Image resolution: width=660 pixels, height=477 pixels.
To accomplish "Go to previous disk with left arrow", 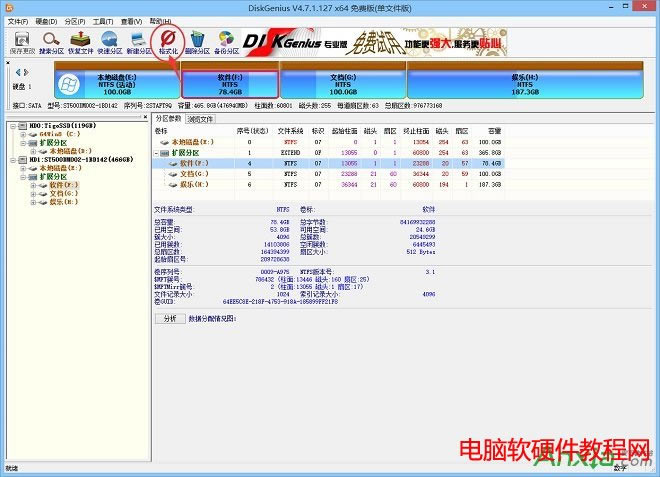I will tap(18, 72).
